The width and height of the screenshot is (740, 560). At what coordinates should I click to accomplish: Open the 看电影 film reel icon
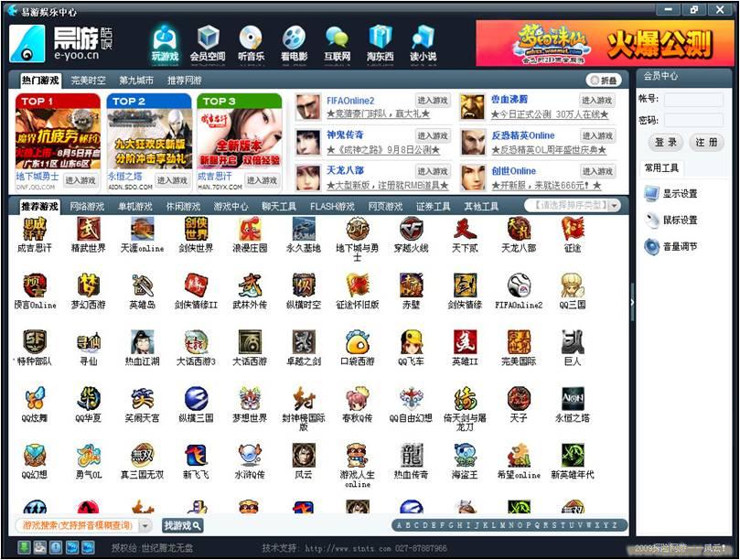point(294,43)
